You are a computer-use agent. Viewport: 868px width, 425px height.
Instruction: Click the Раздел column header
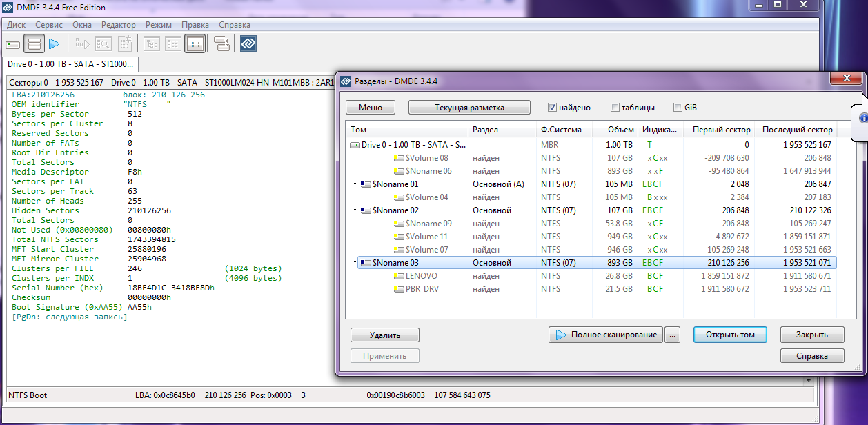[502, 130]
